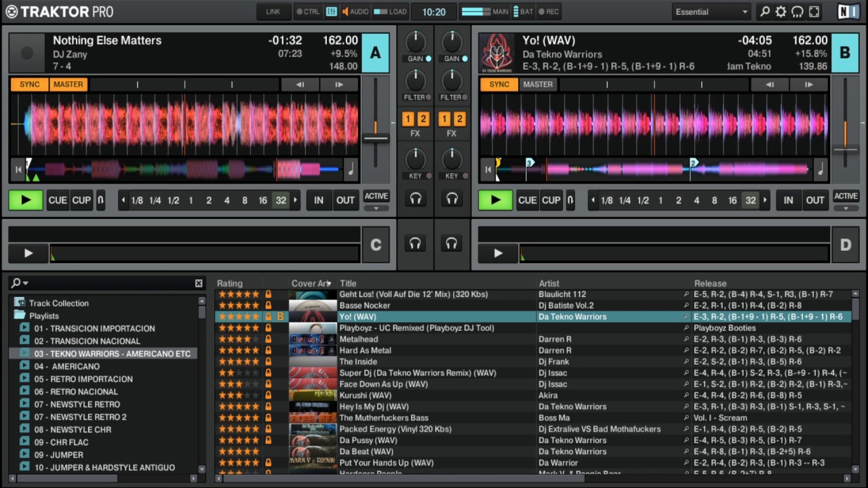This screenshot has width=868, height=488.
Task: Toggle fullscreen icon in header
Action: tap(814, 12)
